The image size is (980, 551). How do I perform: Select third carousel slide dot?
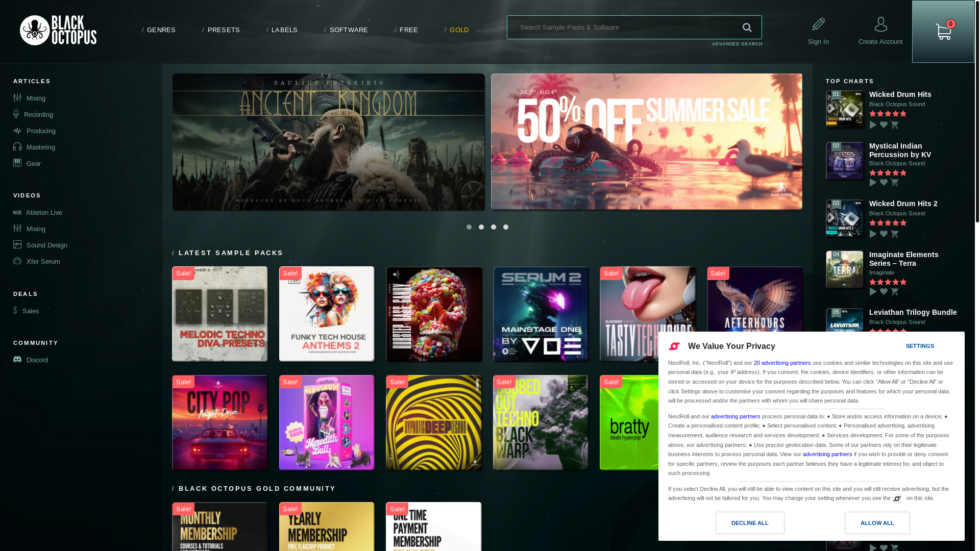click(x=494, y=227)
